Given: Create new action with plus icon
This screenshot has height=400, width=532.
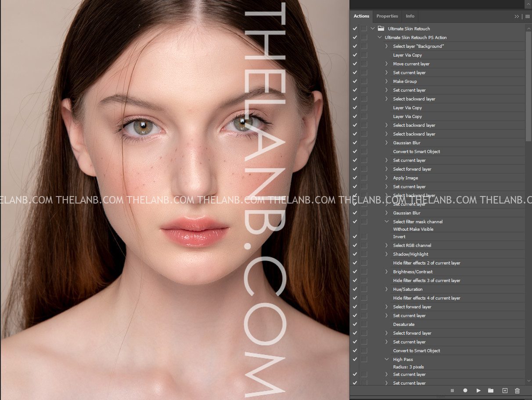Looking at the screenshot, I should click(505, 390).
